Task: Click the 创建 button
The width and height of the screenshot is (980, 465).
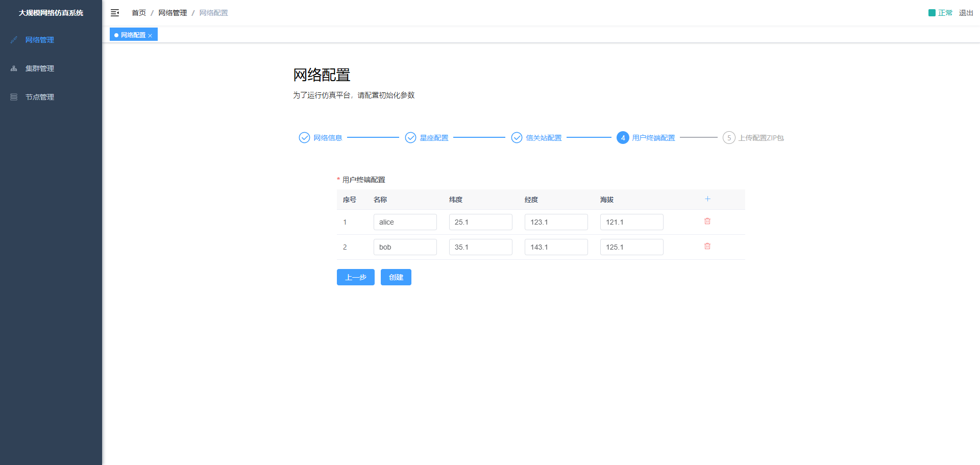Action: click(396, 277)
